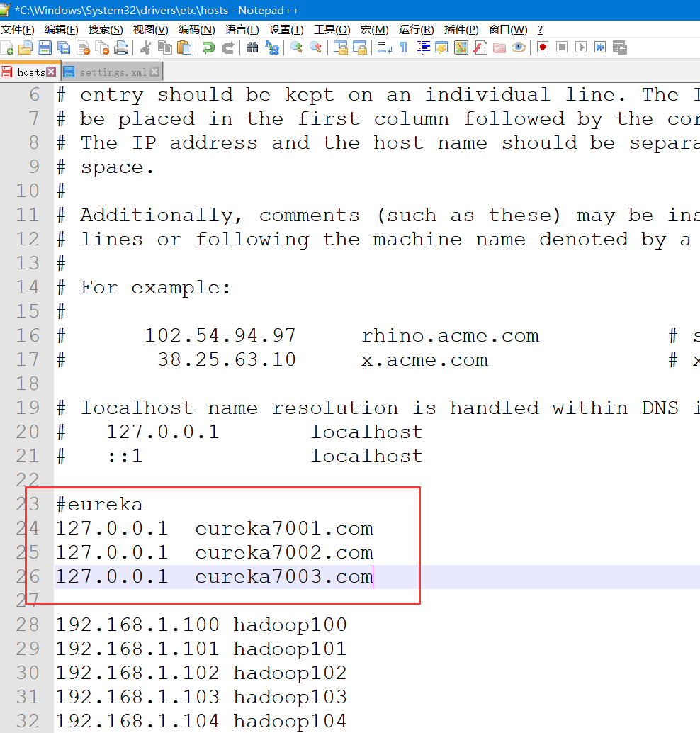Screen dimensions: 700x733
Task: Click the Stop macro recording icon
Action: tap(562, 47)
